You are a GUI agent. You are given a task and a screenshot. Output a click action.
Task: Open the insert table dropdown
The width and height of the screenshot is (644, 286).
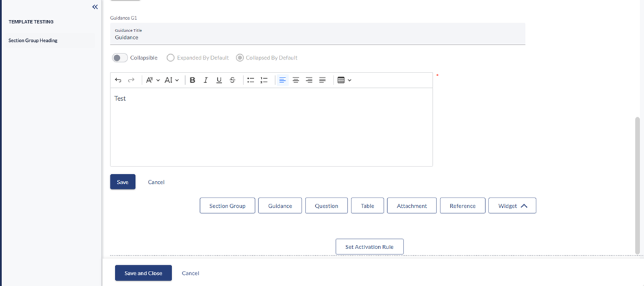(344, 80)
